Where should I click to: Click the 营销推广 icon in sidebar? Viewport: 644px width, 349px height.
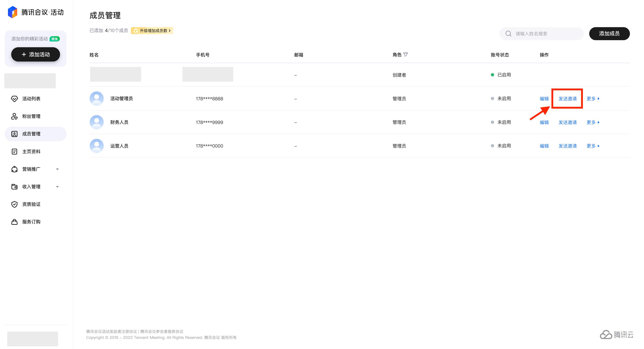pos(14,169)
